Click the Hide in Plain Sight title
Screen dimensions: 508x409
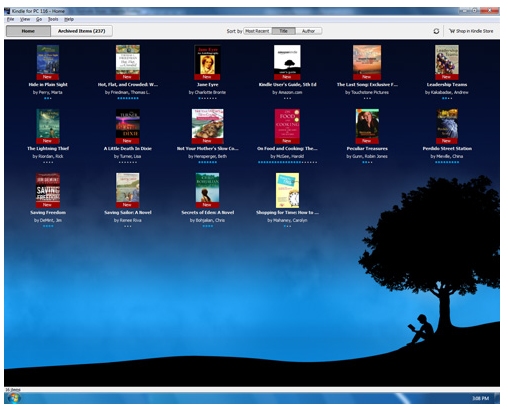pyautogui.click(x=48, y=85)
